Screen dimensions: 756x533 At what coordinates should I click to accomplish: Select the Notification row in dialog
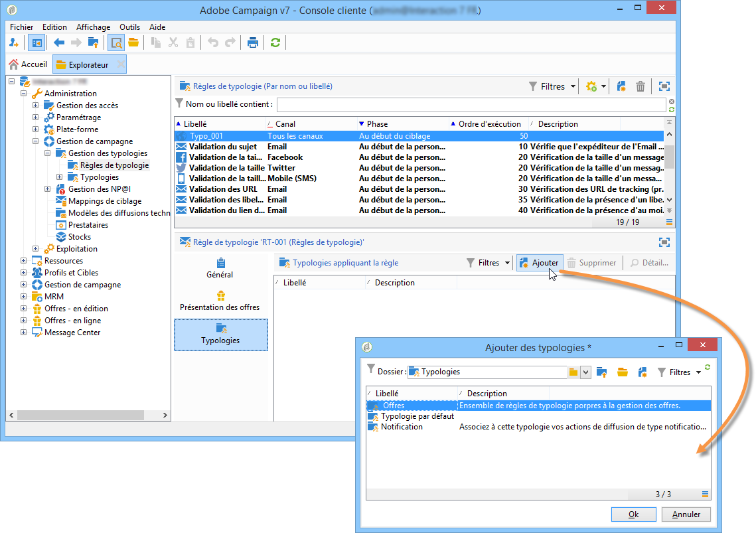coord(538,427)
